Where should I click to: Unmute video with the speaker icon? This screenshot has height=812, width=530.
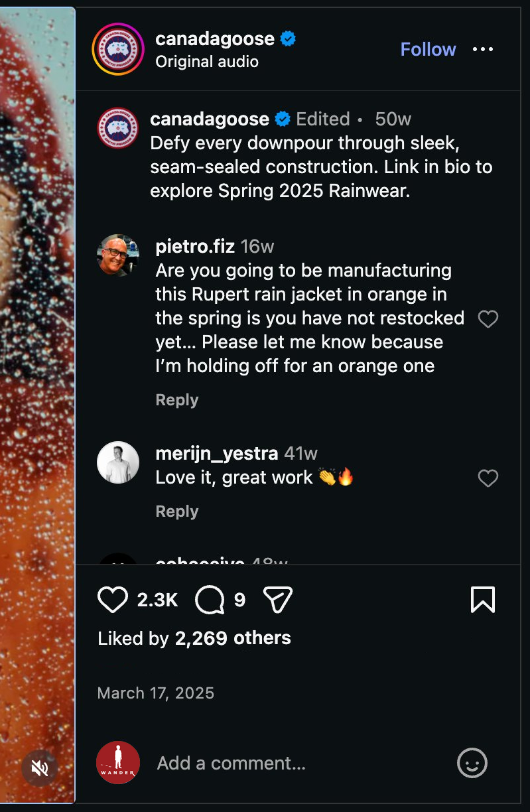pyautogui.click(x=40, y=768)
